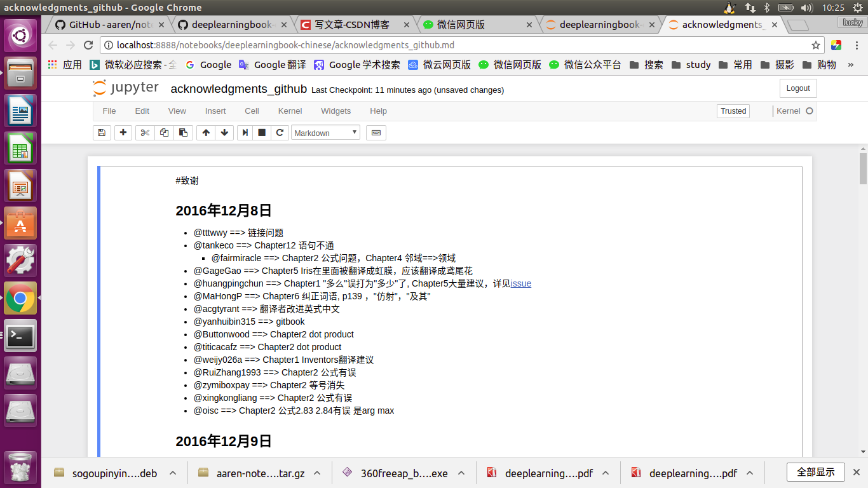Expand the bookmarks overflow chevron on bookmarks bar

(851, 64)
